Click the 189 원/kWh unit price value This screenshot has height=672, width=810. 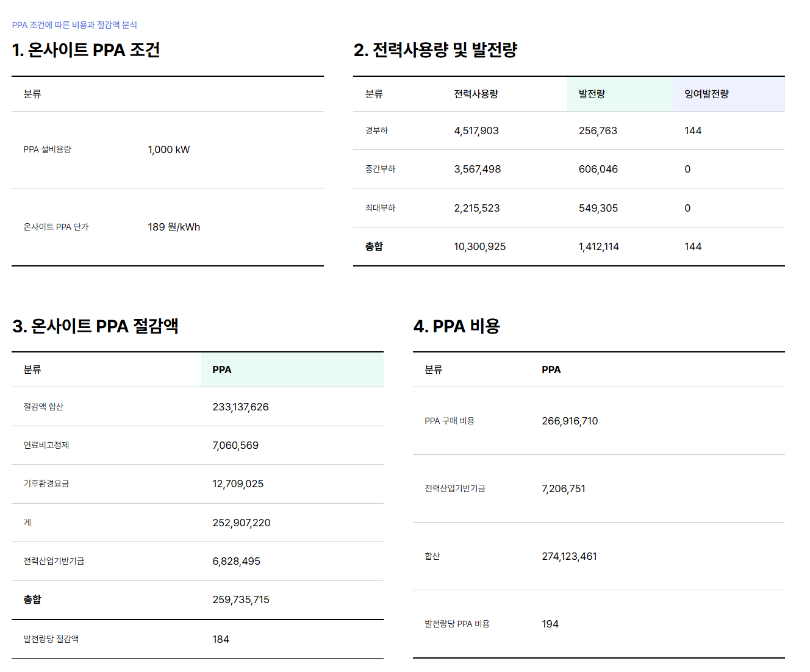(174, 227)
